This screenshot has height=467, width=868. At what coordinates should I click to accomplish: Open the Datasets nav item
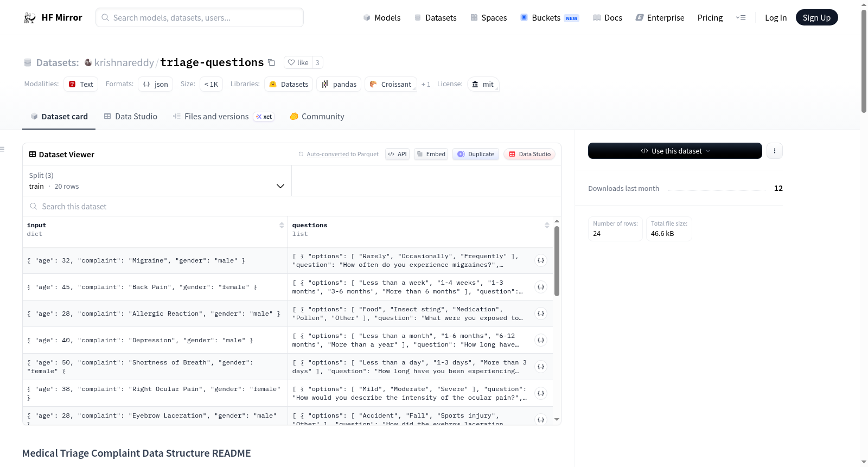click(x=435, y=18)
